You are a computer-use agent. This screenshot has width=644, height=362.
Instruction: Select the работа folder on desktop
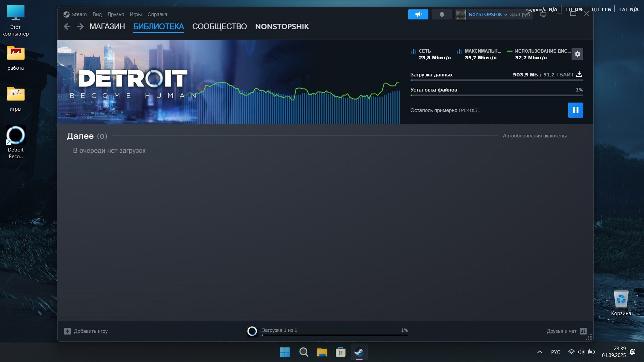coord(15,58)
